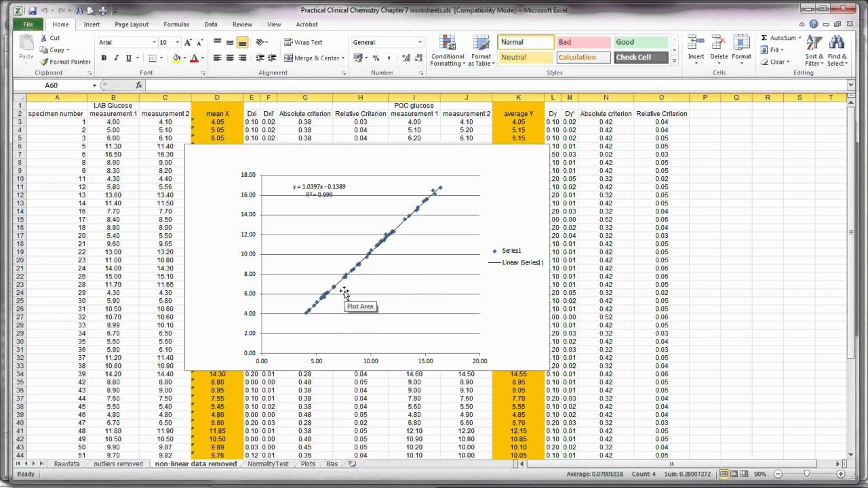Screen dimensions: 868x488
Task: Apply the Bad cell style
Action: click(583, 42)
